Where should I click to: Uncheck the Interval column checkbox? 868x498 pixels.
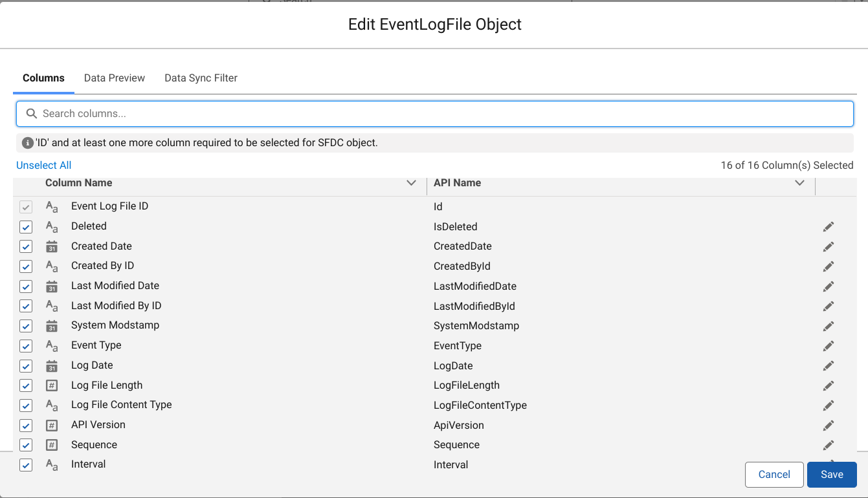[x=26, y=465]
